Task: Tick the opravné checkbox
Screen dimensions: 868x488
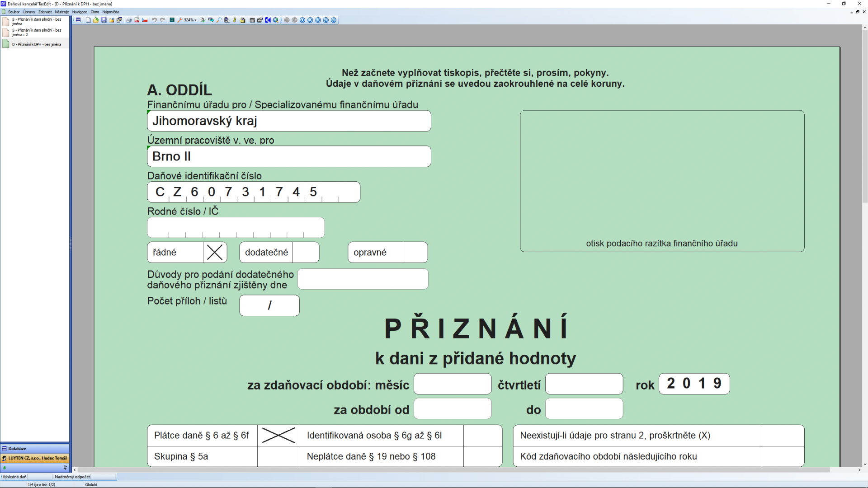Action: (x=415, y=252)
